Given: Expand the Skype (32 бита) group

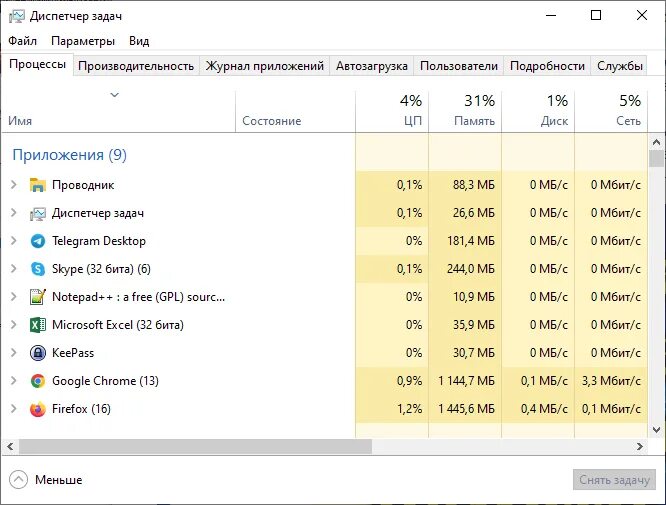Looking at the screenshot, I should (x=14, y=269).
